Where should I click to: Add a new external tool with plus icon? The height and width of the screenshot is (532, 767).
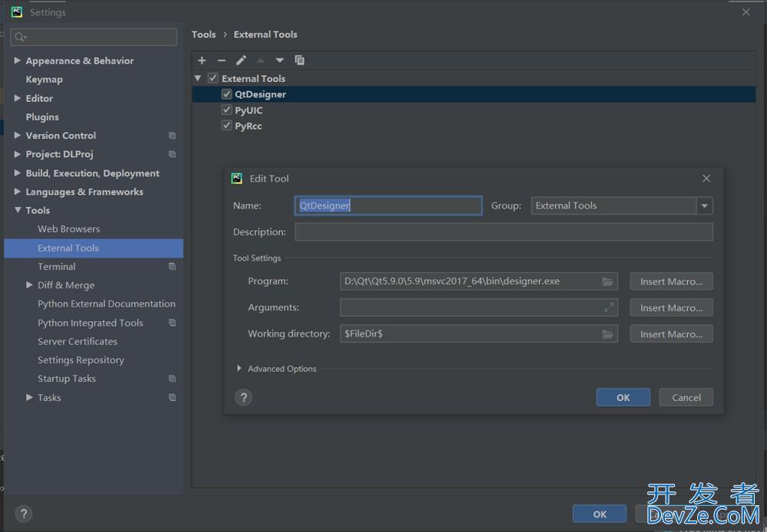click(202, 60)
